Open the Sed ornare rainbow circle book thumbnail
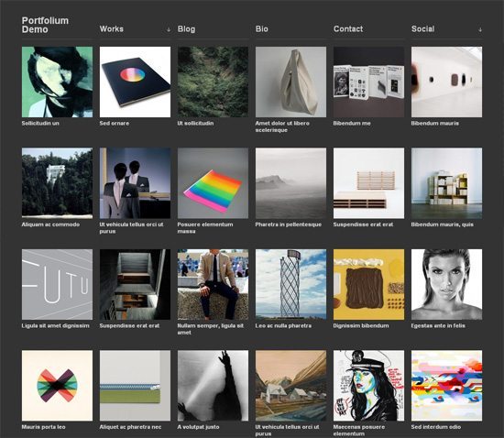This screenshot has height=438, width=504. (135, 82)
